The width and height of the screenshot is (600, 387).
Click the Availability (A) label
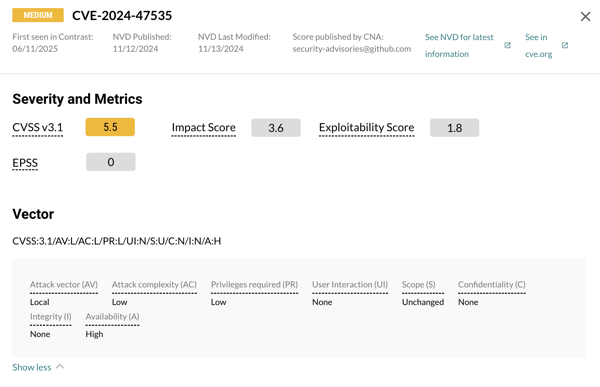tap(112, 317)
